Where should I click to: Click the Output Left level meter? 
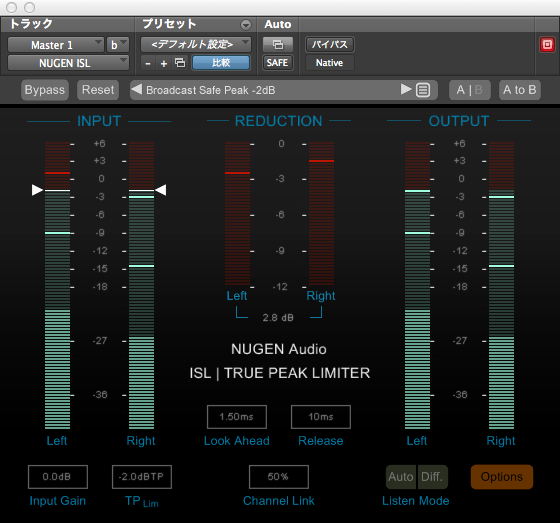click(418, 285)
